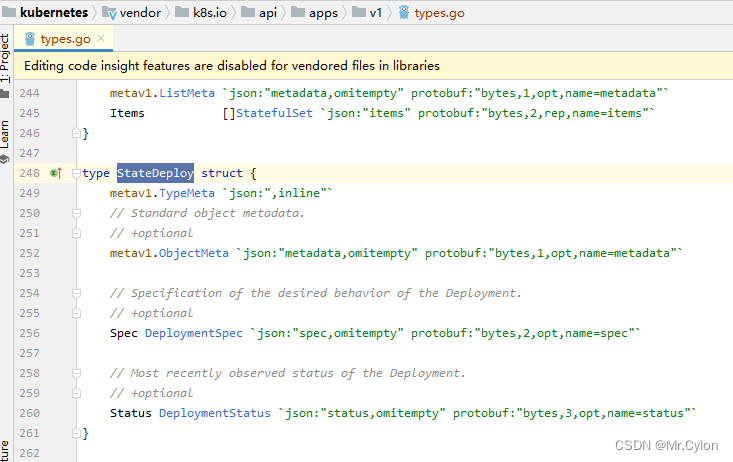Click the fold end marker at line 261

75,433
